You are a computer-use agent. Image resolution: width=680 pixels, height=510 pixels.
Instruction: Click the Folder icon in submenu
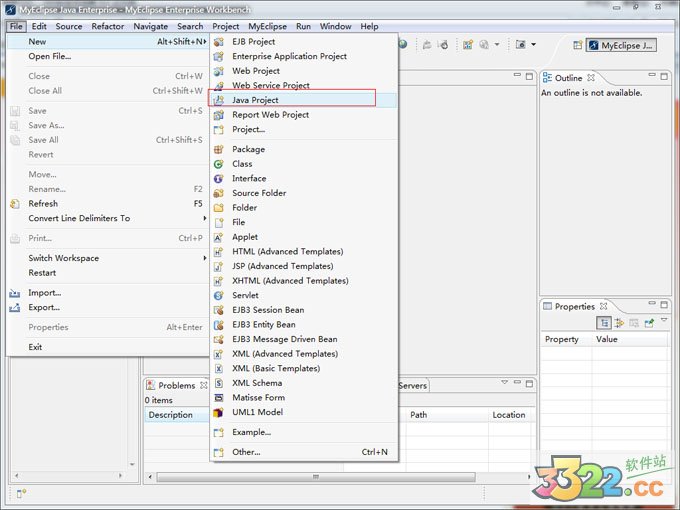click(219, 208)
